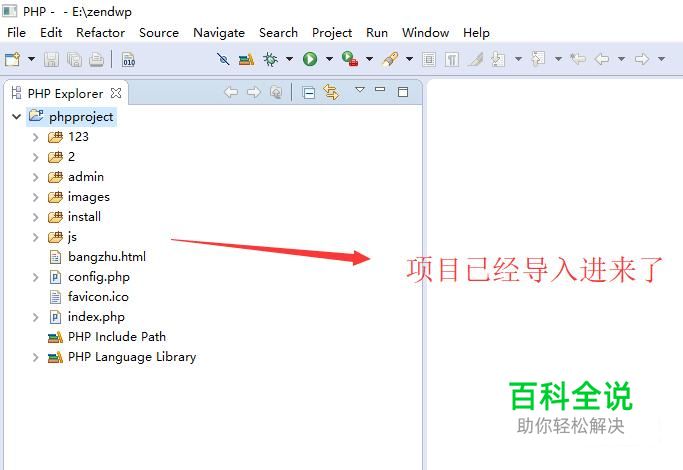Maximize the PHP Explorer panel
This screenshot has height=470, width=683.
(403, 92)
